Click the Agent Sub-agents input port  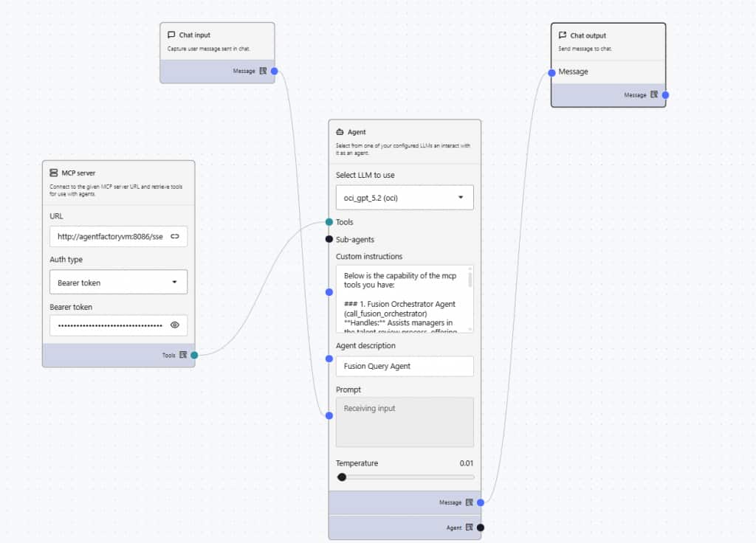[x=329, y=239]
